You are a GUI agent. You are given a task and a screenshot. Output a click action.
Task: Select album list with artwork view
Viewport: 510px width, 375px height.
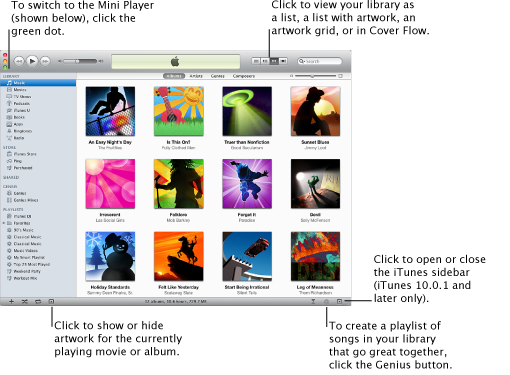click(x=265, y=61)
